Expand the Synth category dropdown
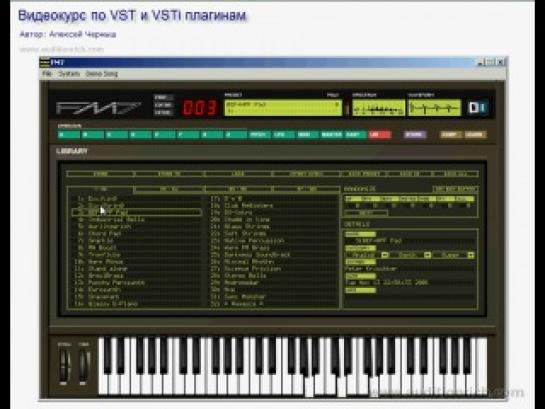Viewport: 545px width, 409px height. click(428, 255)
